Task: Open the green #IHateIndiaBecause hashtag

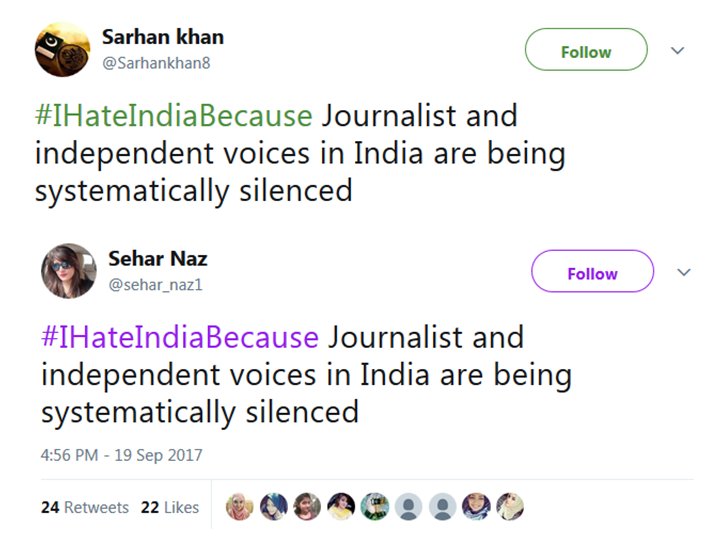Action: pos(174,116)
